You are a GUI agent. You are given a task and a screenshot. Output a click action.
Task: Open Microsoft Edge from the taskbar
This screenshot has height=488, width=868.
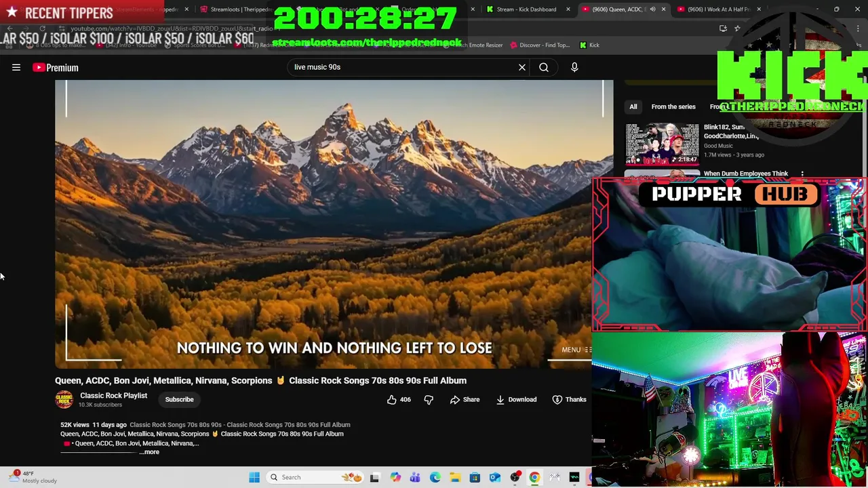(x=435, y=477)
